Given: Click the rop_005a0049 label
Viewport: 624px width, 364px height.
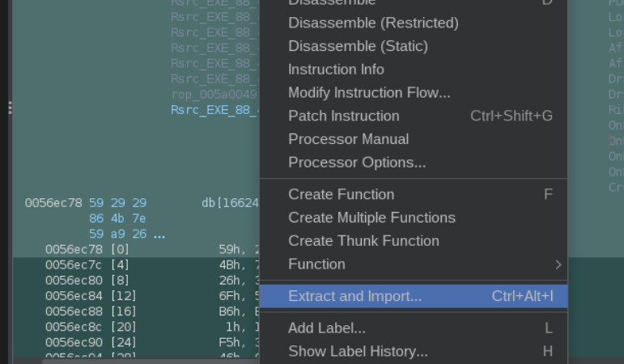Looking at the screenshot, I should [214, 95].
